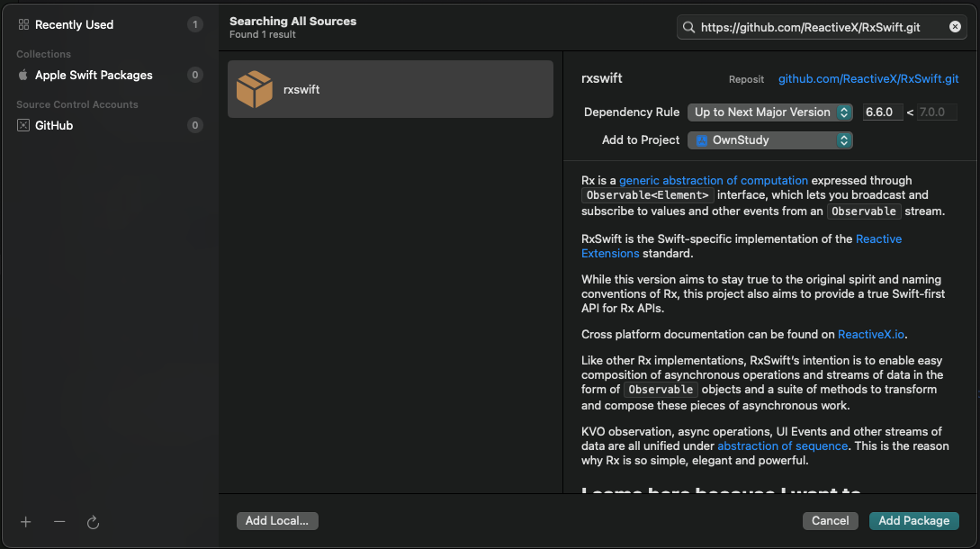Image resolution: width=980 pixels, height=549 pixels.
Task: Click the remove source minus icon
Action: tap(59, 522)
